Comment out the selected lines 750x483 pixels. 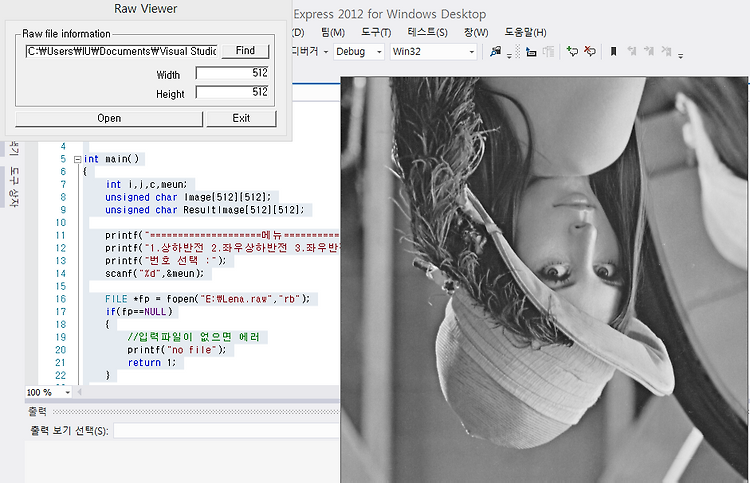(572, 51)
